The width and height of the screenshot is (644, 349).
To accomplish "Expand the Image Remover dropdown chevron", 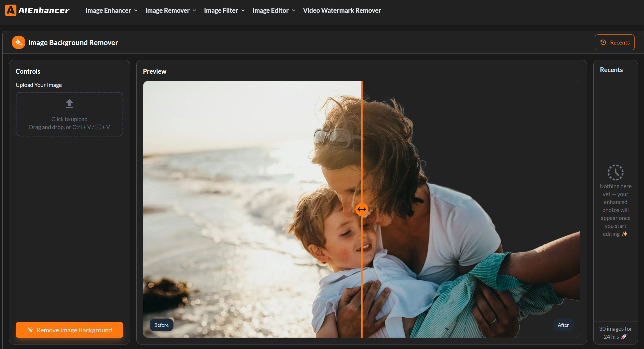I will pos(194,11).
